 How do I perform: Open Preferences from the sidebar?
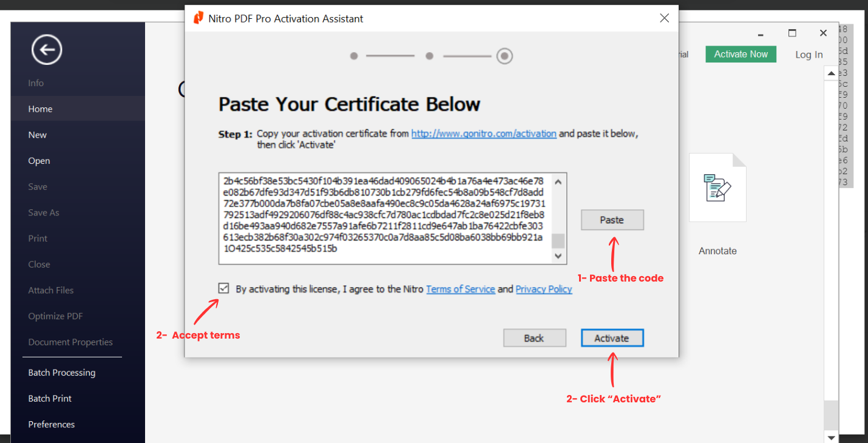[x=52, y=424]
